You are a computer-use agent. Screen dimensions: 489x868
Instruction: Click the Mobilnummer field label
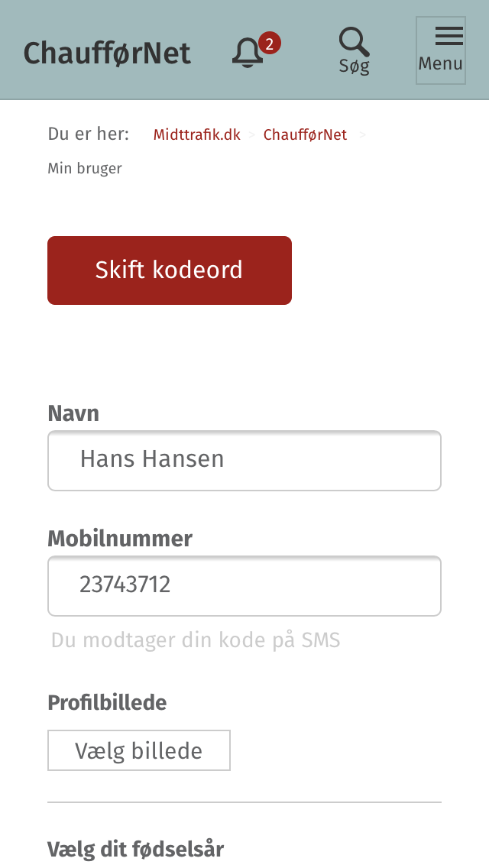coord(120,539)
